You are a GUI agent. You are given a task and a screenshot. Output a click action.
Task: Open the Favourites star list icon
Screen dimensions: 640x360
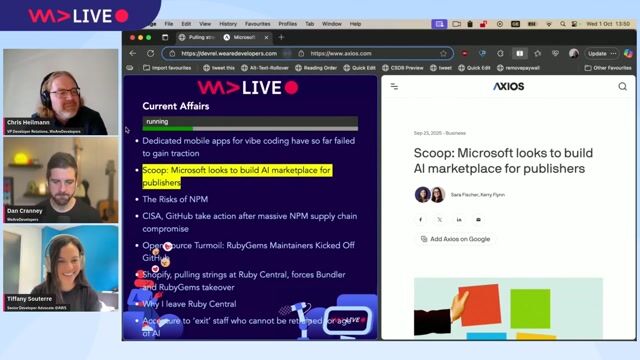point(538,53)
